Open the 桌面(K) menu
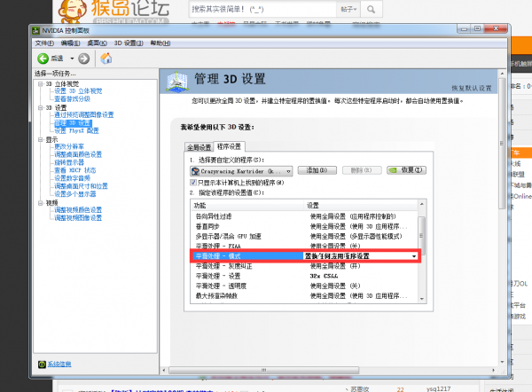The width and height of the screenshot is (532, 392). pos(97,43)
